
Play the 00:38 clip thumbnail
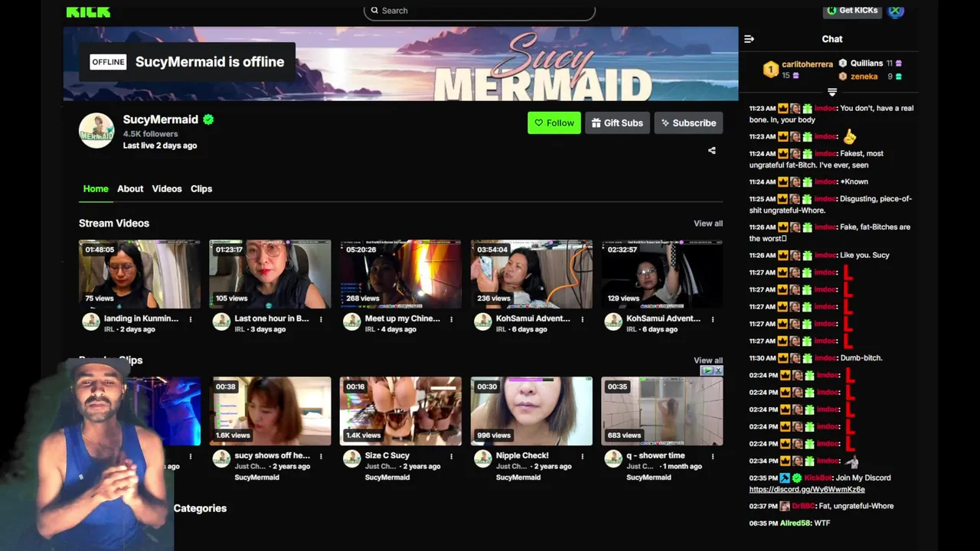pyautogui.click(x=270, y=411)
